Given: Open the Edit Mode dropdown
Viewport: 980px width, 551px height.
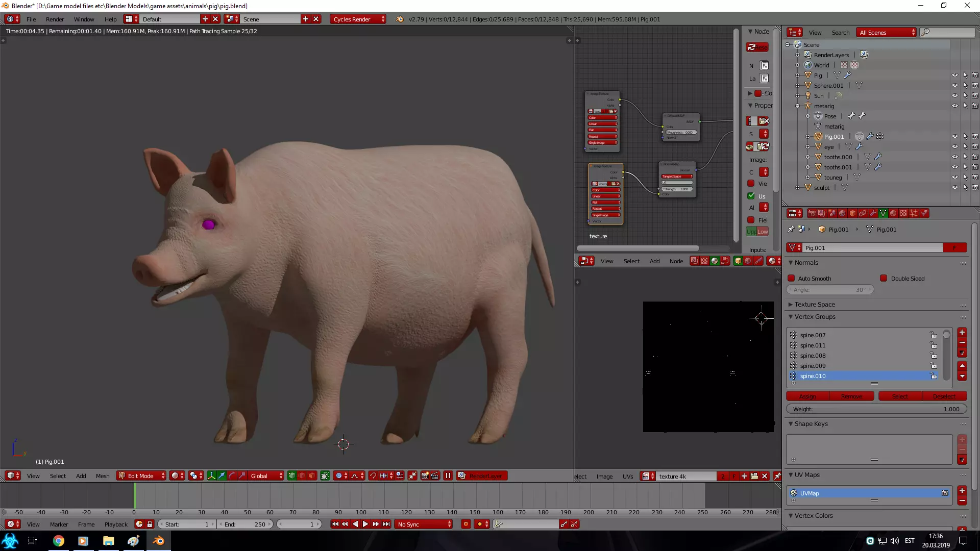Looking at the screenshot, I should (x=141, y=475).
